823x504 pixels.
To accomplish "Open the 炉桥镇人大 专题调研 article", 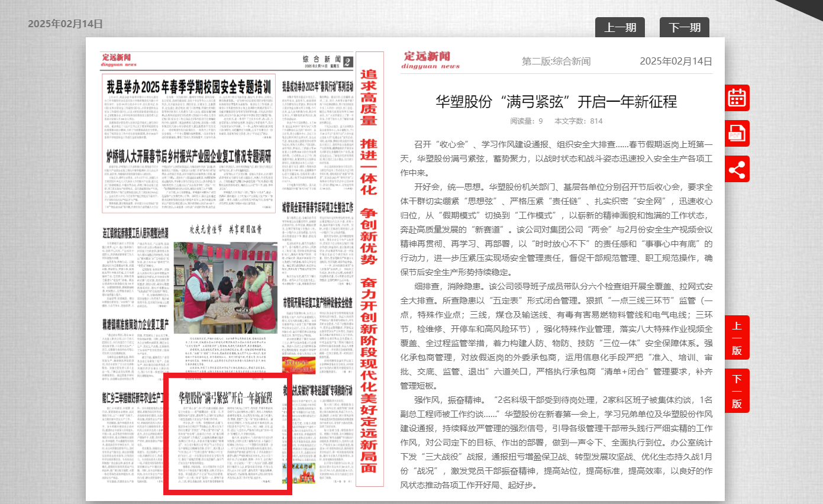I will click(x=188, y=156).
